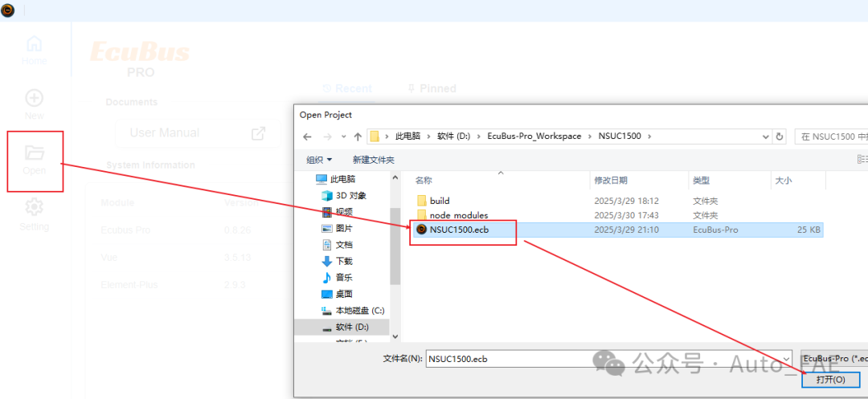Screen dimensions: 868x399
Task: Open 图片 in navigation tree
Action: 337,228
